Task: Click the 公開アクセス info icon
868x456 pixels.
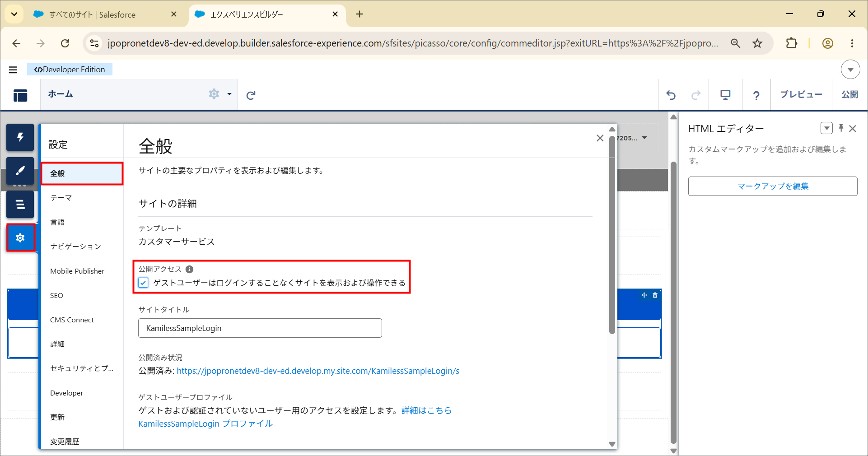Action: pyautogui.click(x=190, y=269)
